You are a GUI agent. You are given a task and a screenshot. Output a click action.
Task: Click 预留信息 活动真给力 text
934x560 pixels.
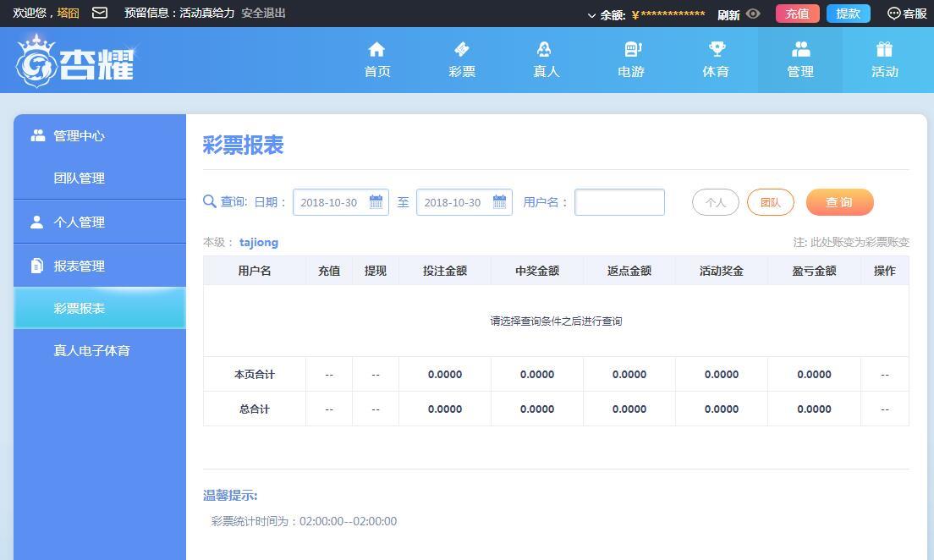(x=179, y=13)
